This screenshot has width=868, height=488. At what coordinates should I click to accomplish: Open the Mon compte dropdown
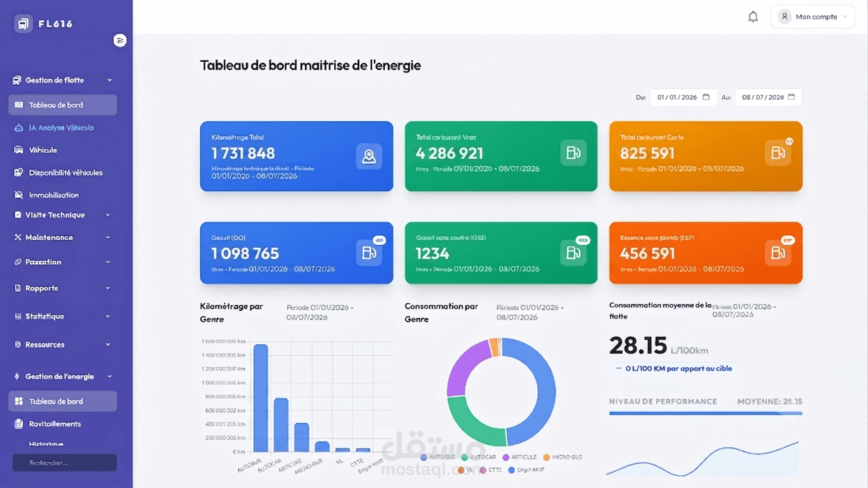(x=812, y=17)
